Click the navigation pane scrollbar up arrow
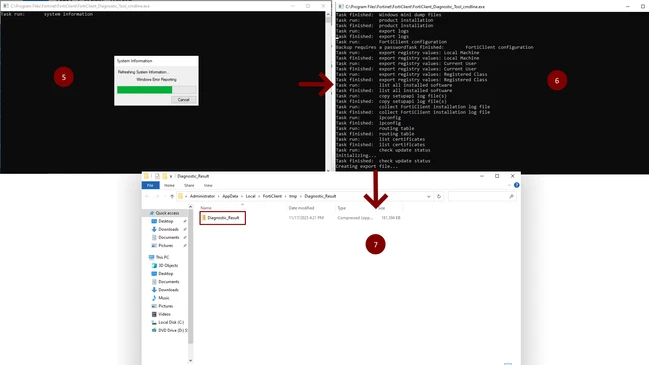 (190, 207)
